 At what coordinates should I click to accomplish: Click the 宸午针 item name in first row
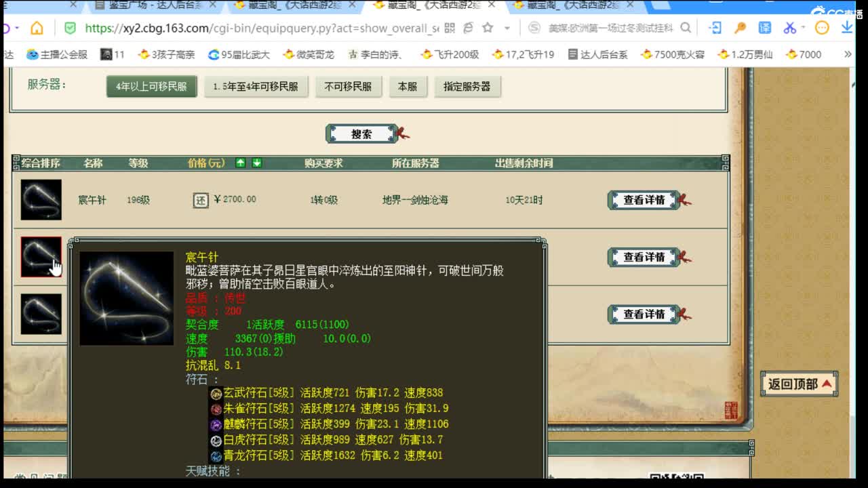tap(92, 200)
